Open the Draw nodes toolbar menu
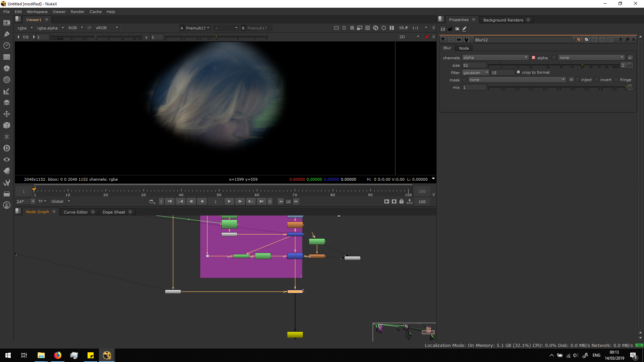644x362 pixels. [6, 34]
